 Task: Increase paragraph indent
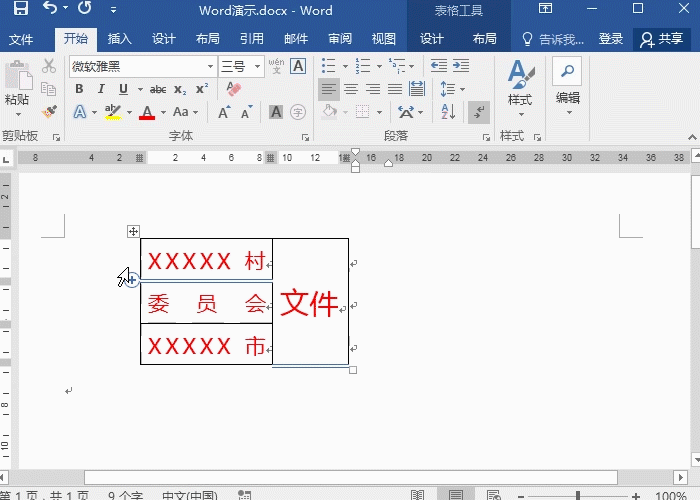(x=461, y=66)
